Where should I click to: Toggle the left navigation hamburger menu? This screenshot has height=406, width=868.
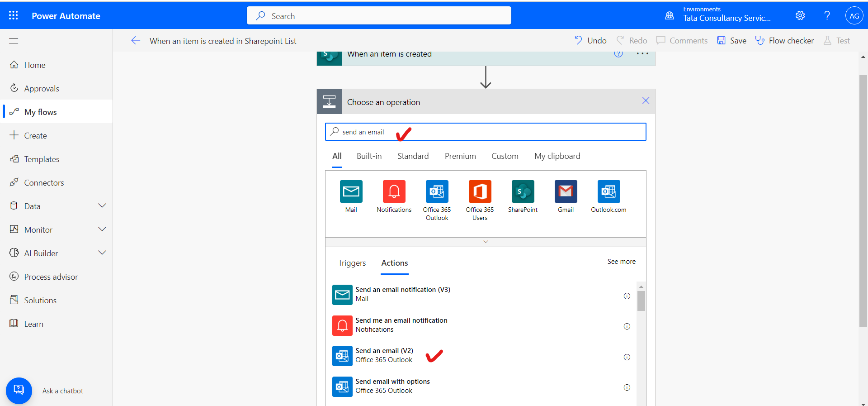click(x=14, y=41)
